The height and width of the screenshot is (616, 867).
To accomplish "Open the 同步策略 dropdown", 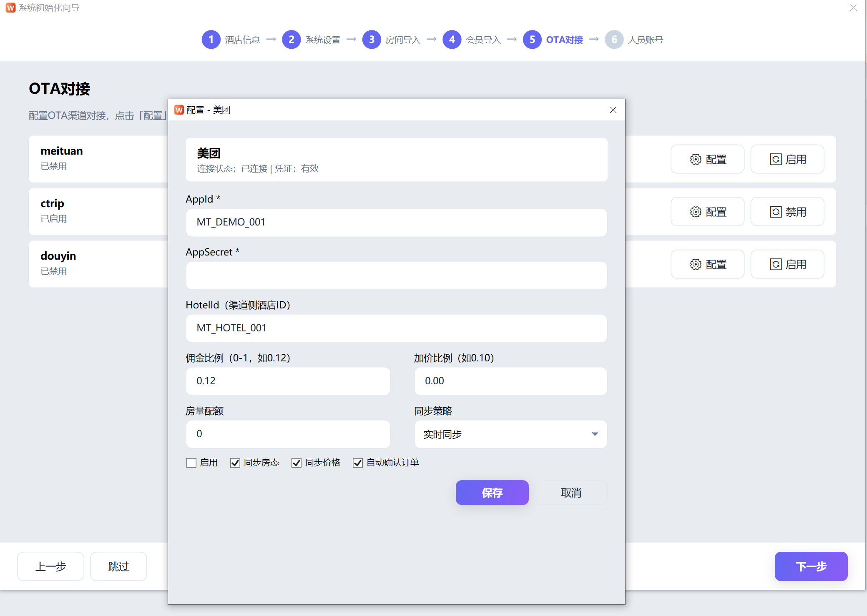I will pyautogui.click(x=510, y=434).
